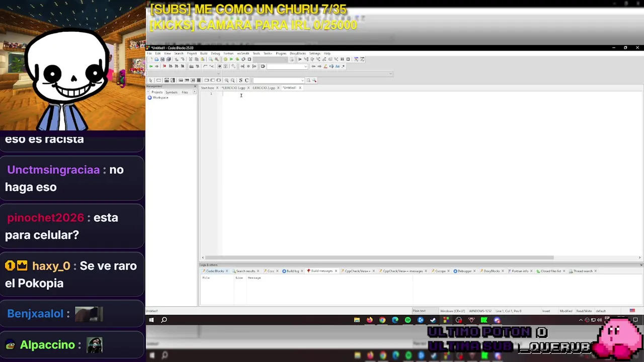Open the Thread search tab

pyautogui.click(x=583, y=271)
